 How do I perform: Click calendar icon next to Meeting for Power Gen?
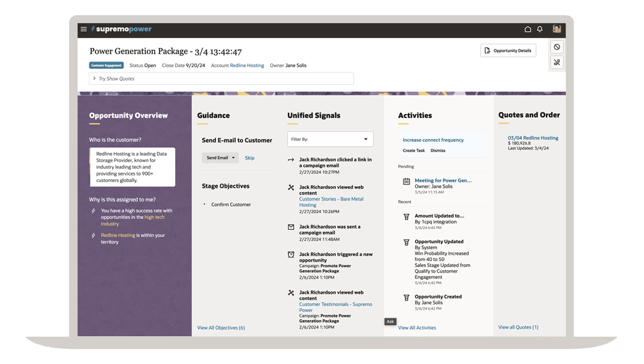(x=406, y=181)
